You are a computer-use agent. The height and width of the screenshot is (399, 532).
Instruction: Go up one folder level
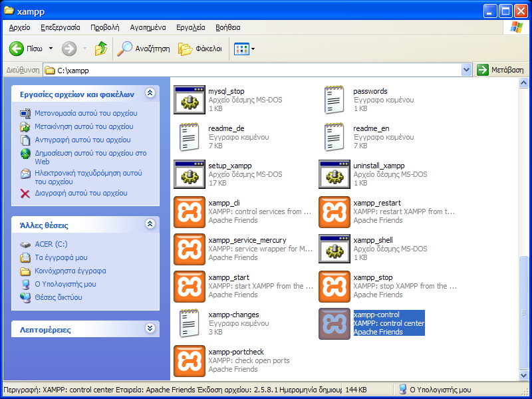click(101, 49)
